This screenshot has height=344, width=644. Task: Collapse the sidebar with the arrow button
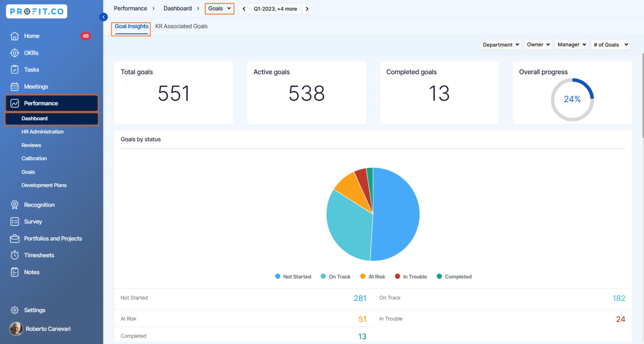pos(103,17)
